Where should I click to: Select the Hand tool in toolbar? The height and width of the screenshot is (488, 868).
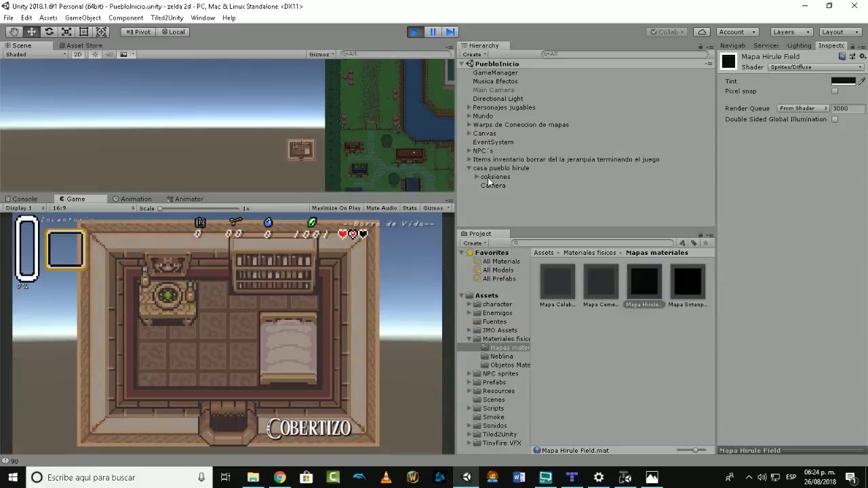[14, 32]
